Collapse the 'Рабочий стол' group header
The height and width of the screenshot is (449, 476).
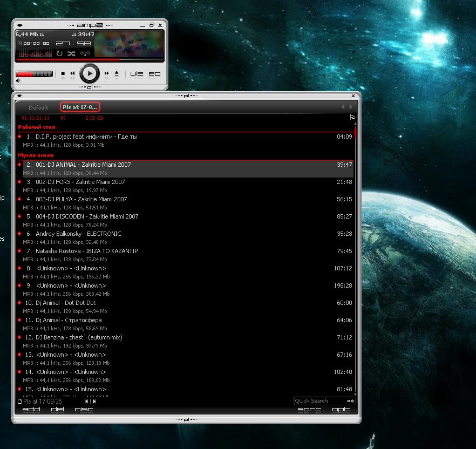[37, 127]
